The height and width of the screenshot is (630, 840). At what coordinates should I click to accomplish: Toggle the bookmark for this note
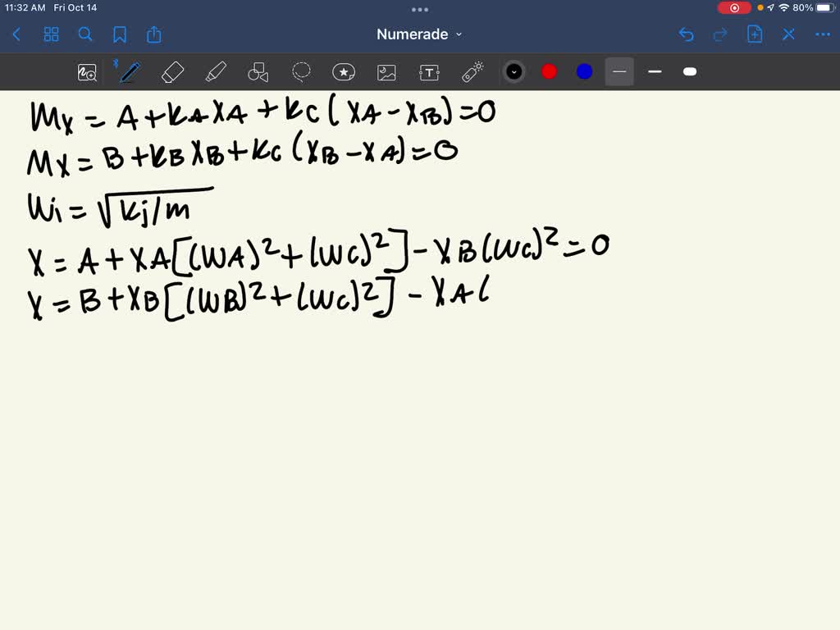(120, 34)
